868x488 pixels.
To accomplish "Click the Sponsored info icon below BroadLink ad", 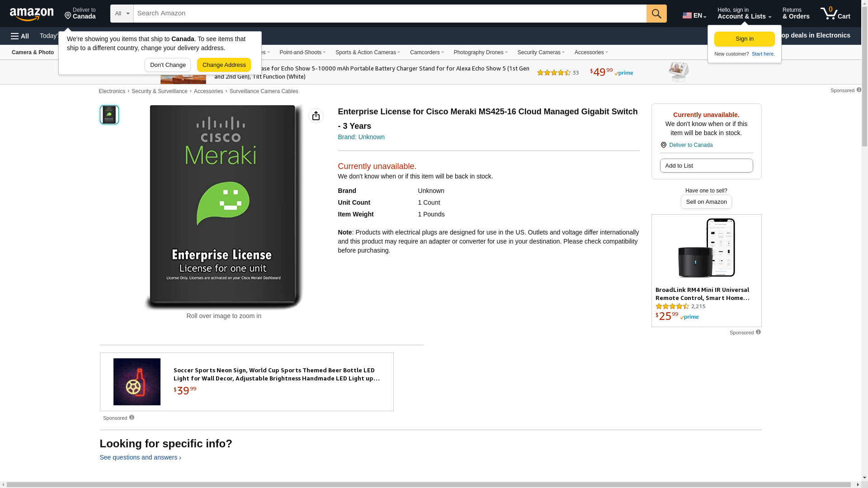I will point(758,332).
